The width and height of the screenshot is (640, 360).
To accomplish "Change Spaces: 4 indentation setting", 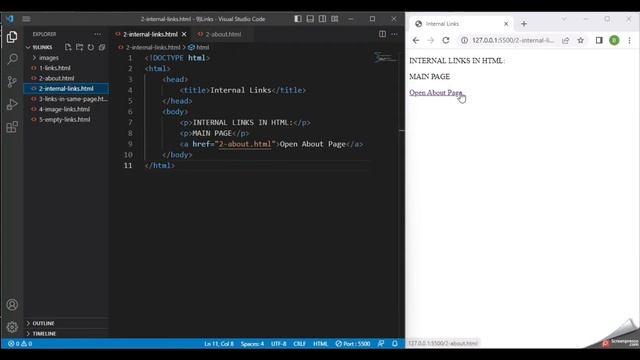I will (252, 344).
